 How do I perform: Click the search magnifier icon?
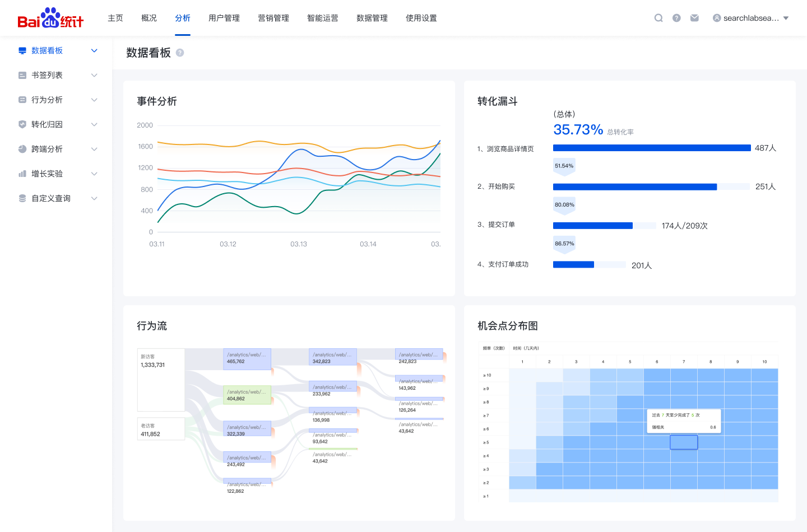pos(658,18)
